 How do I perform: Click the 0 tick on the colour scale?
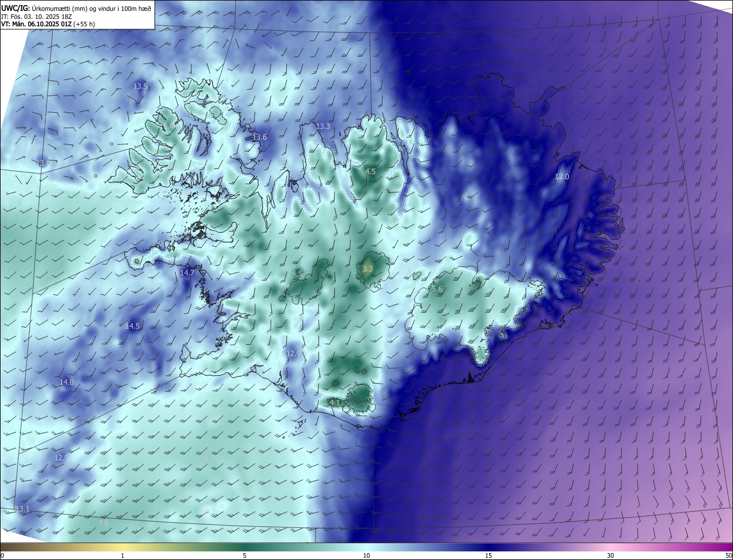point(2,555)
